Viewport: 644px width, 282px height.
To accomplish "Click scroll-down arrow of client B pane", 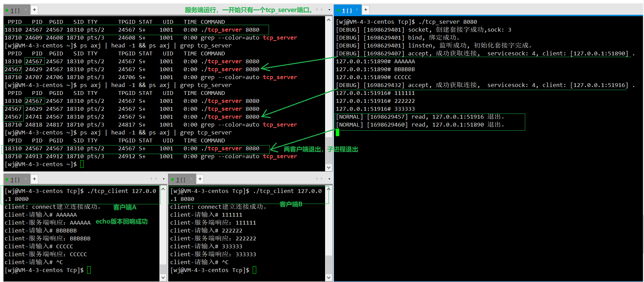I will 329,278.
